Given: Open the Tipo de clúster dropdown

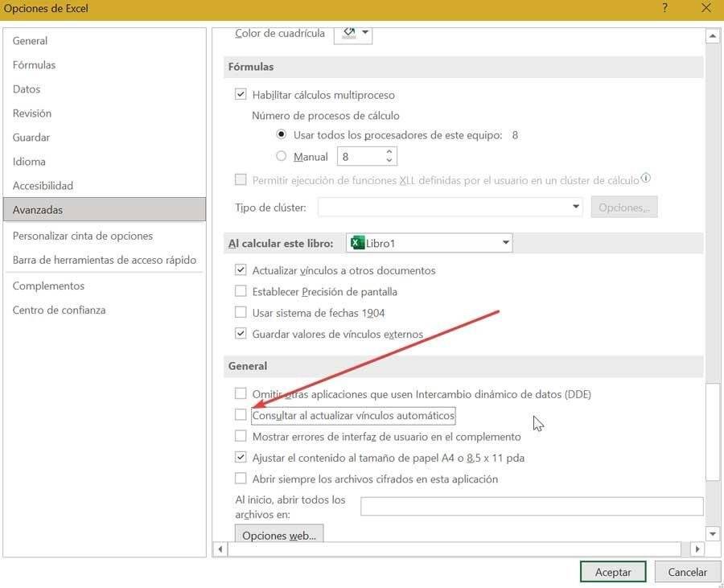Looking at the screenshot, I should (575, 208).
